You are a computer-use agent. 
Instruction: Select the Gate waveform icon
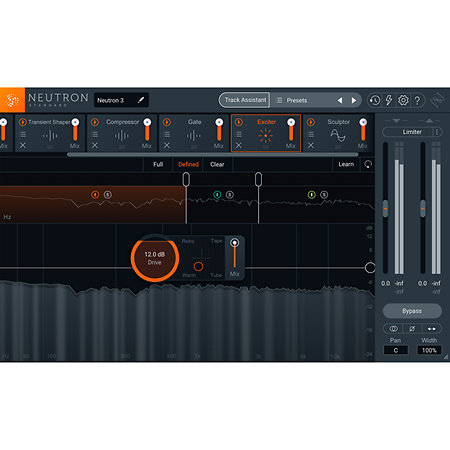pos(194,136)
